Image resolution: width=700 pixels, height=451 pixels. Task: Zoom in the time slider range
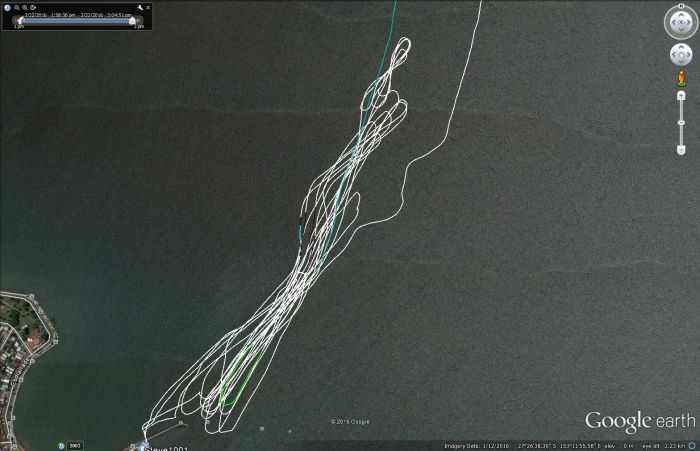(25, 7)
